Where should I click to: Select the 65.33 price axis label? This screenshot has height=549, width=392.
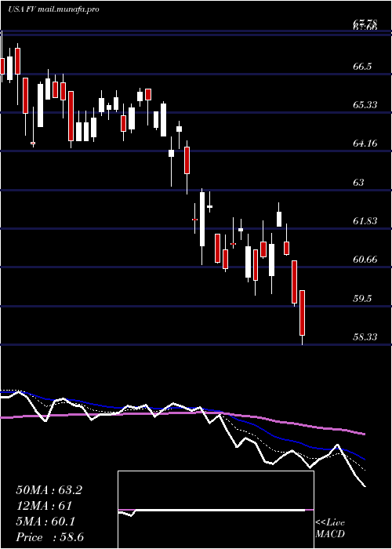tap(365, 104)
